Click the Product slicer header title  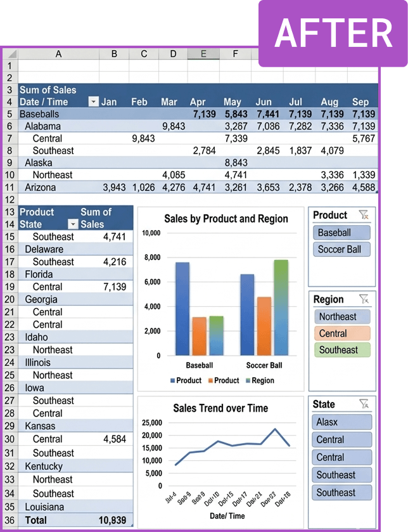tap(329, 215)
